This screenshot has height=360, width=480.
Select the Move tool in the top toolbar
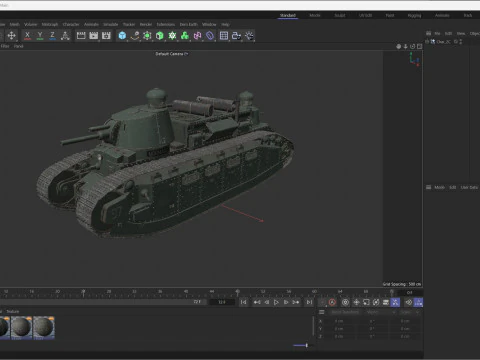coord(11,35)
